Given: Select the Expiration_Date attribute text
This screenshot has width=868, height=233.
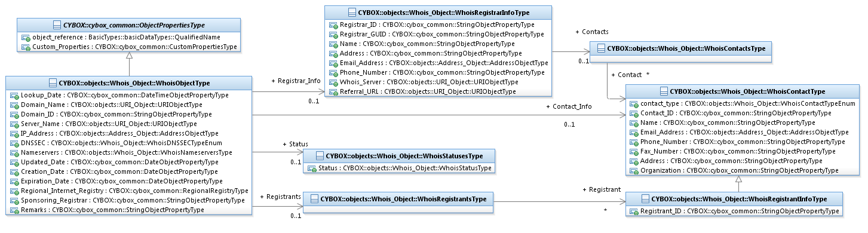Looking at the screenshot, I should point(121,181).
